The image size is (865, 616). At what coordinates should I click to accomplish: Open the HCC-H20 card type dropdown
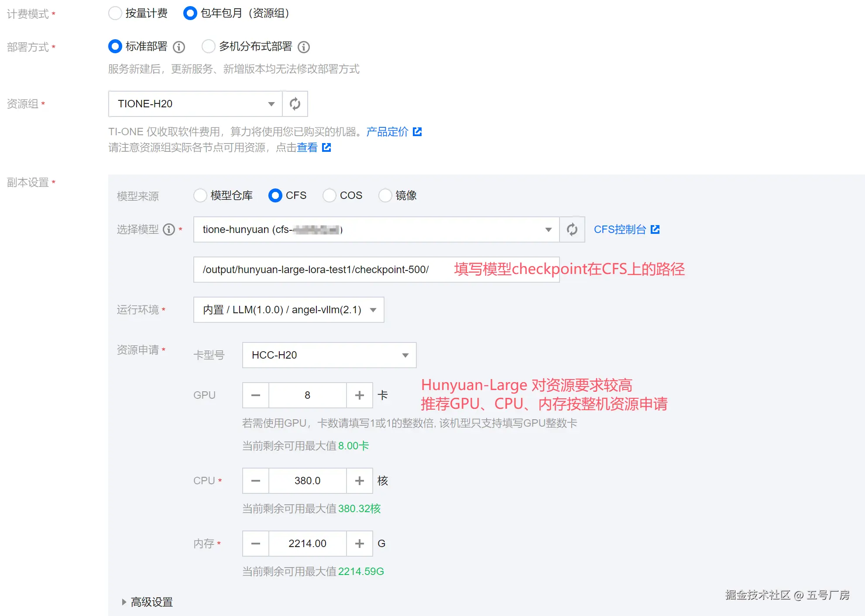click(x=329, y=355)
